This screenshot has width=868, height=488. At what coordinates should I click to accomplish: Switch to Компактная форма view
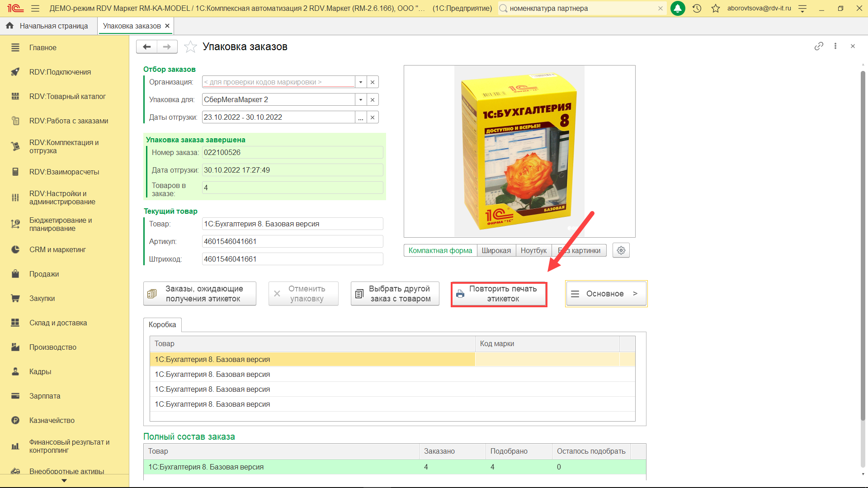pyautogui.click(x=440, y=250)
